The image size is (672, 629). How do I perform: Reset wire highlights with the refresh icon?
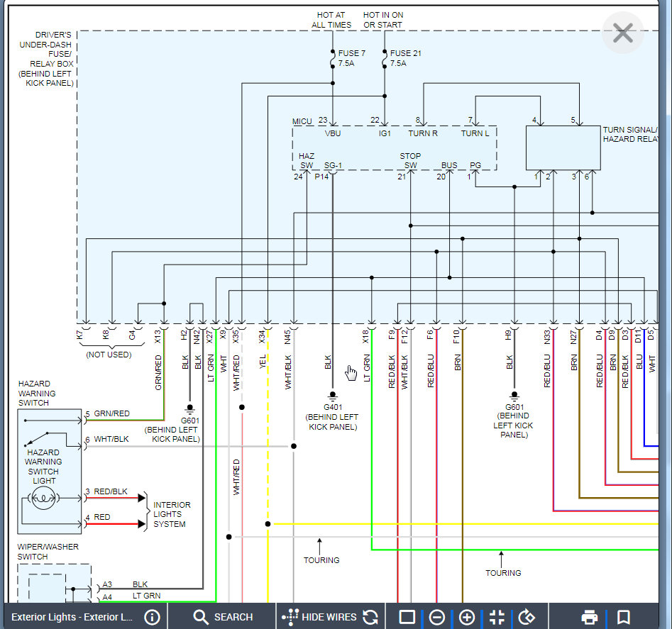click(370, 617)
